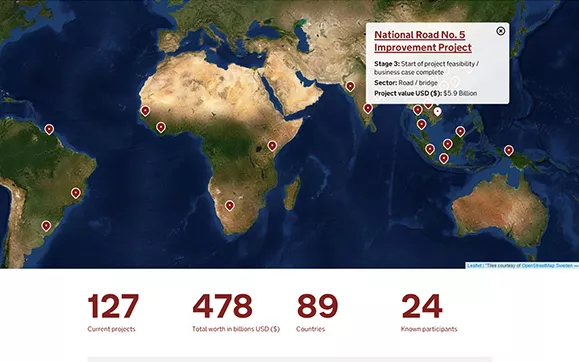Click the 24 figure
Image resolution: width=579 pixels, height=362 pixels.
point(422,306)
